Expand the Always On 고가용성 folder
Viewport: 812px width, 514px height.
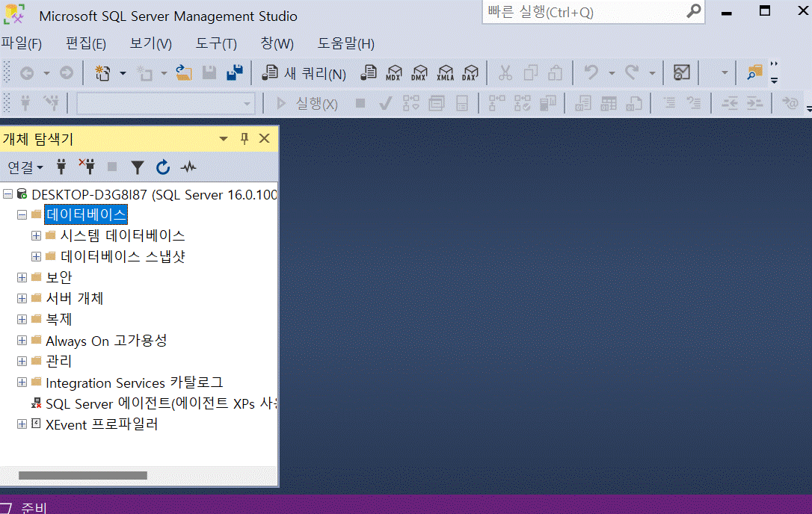(x=22, y=341)
